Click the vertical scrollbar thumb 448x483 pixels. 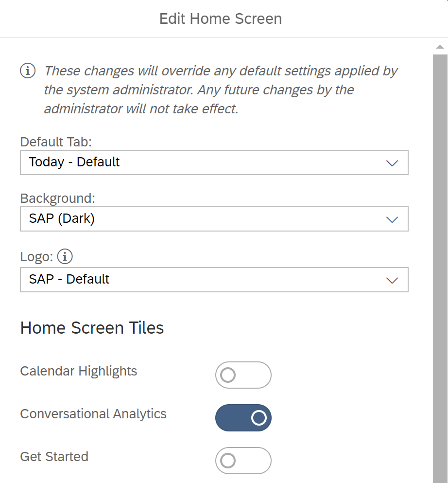pyautogui.click(x=440, y=268)
